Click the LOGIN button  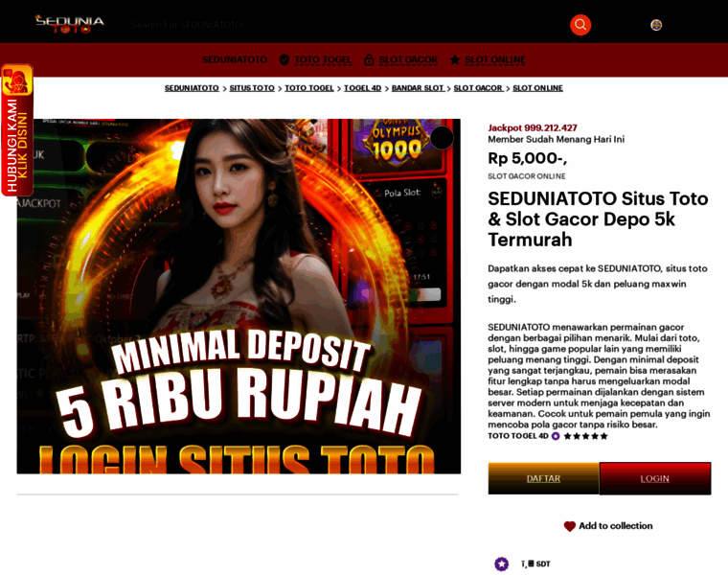(655, 478)
